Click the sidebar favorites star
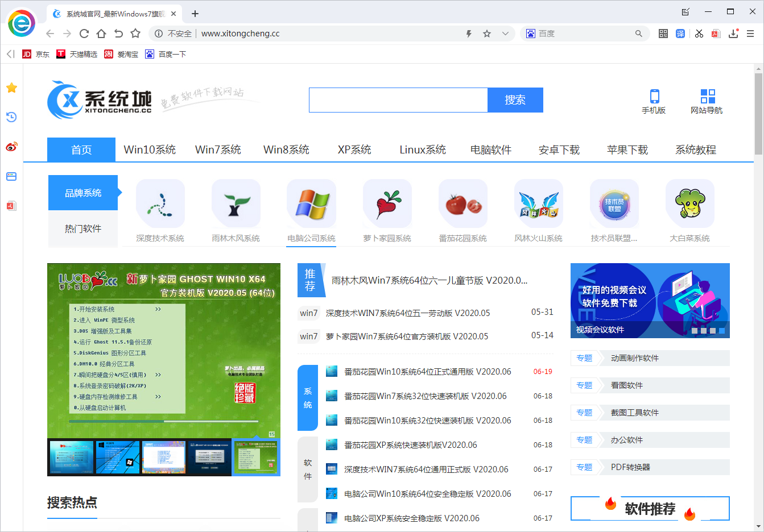764x532 pixels. pos(11,88)
